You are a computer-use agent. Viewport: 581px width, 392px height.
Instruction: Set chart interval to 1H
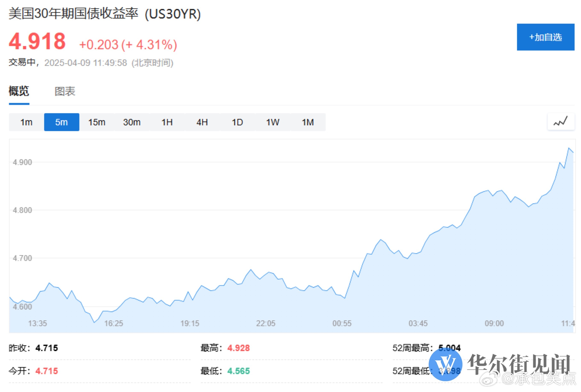pos(167,122)
